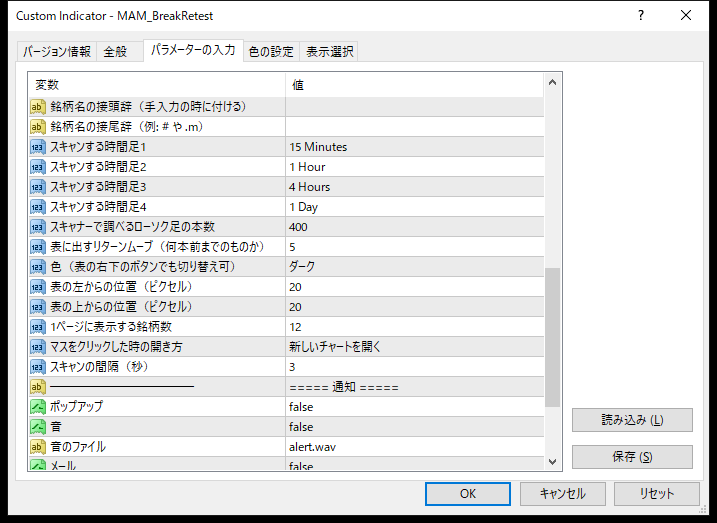This screenshot has height=523, width=717.
Task: Toggle the メール false value
Action: pos(415,464)
